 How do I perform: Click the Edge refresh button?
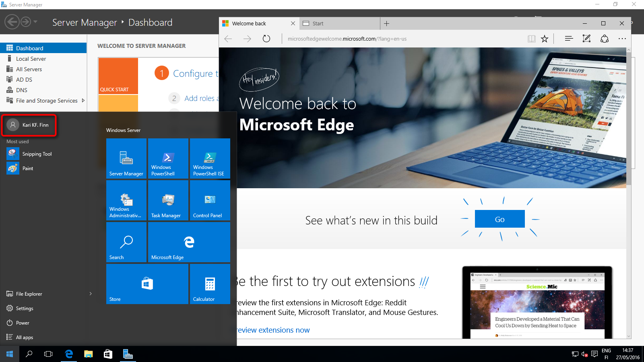[x=266, y=39]
